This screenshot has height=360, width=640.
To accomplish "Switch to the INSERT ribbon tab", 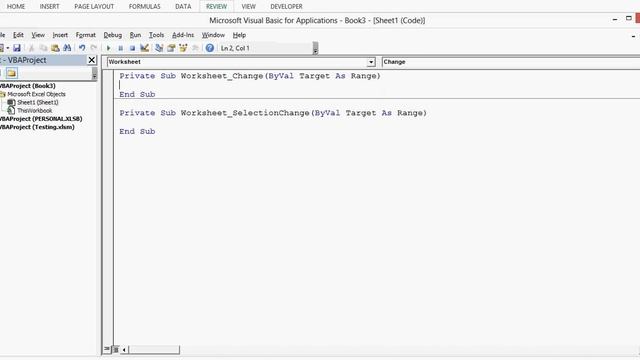I will click(49, 7).
